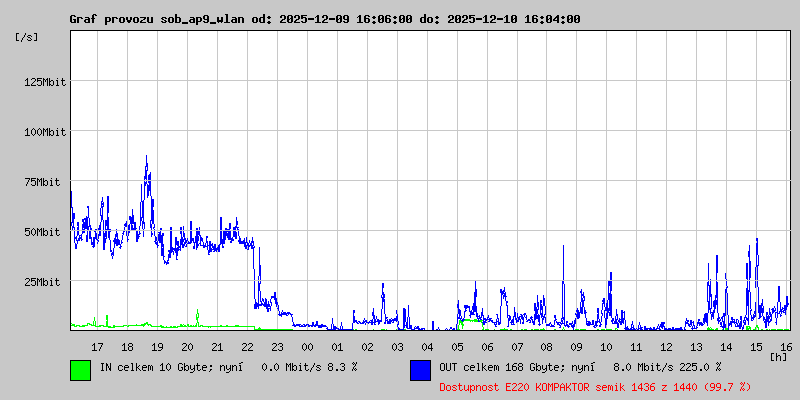
Task: Click the green IN spike near 20:20
Action: click(197, 312)
